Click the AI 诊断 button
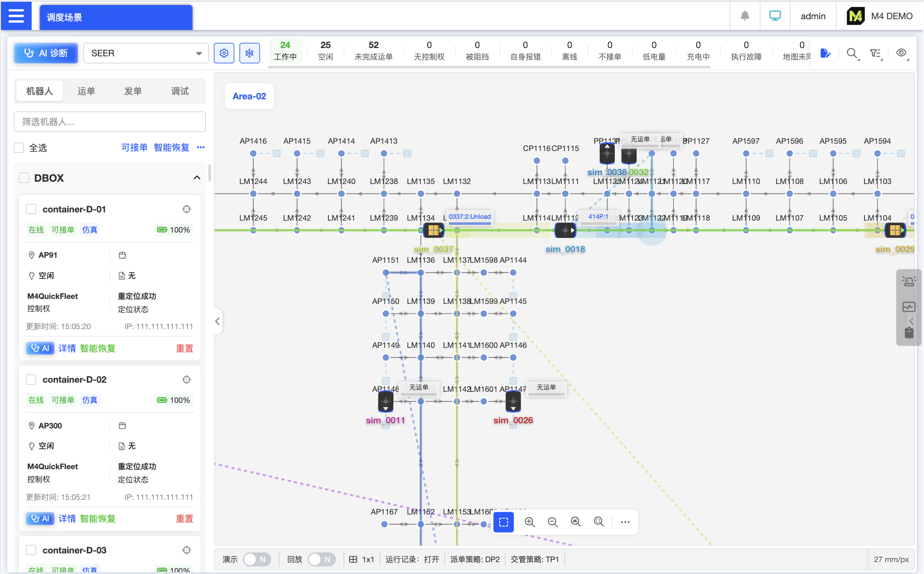Image resolution: width=924 pixels, height=574 pixels. tap(46, 53)
